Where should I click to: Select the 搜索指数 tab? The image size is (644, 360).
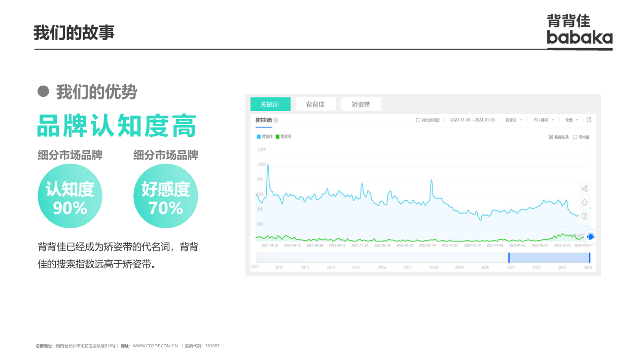264,120
